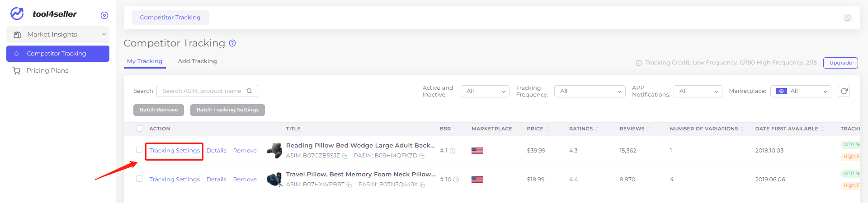Screen dimensions: 868x203
Task: Open the Active and Inactive dropdown
Action: [485, 91]
